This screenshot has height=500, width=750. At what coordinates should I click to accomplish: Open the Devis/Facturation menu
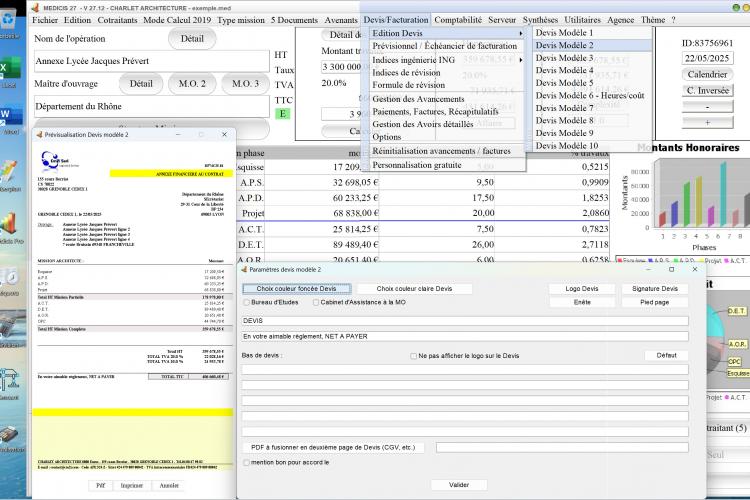coord(396,20)
